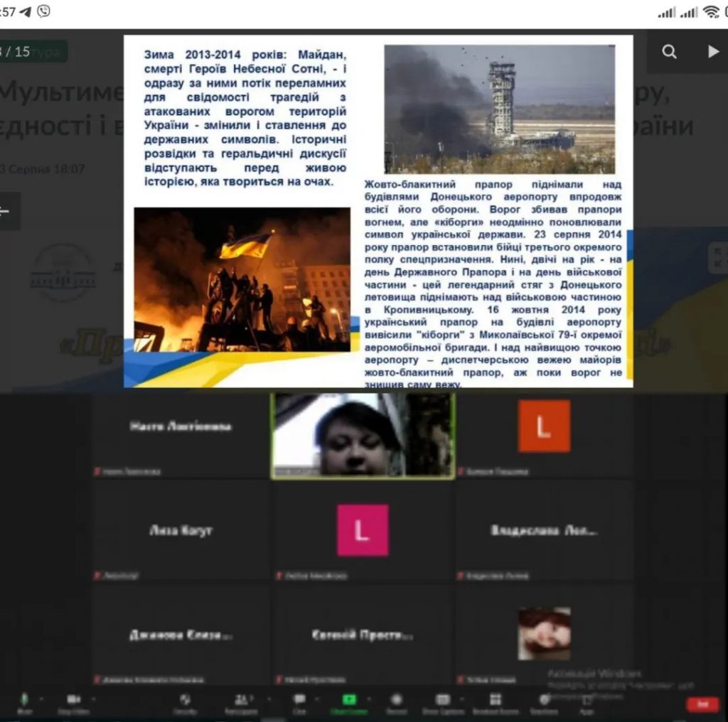Open the Security shield options

click(185, 701)
